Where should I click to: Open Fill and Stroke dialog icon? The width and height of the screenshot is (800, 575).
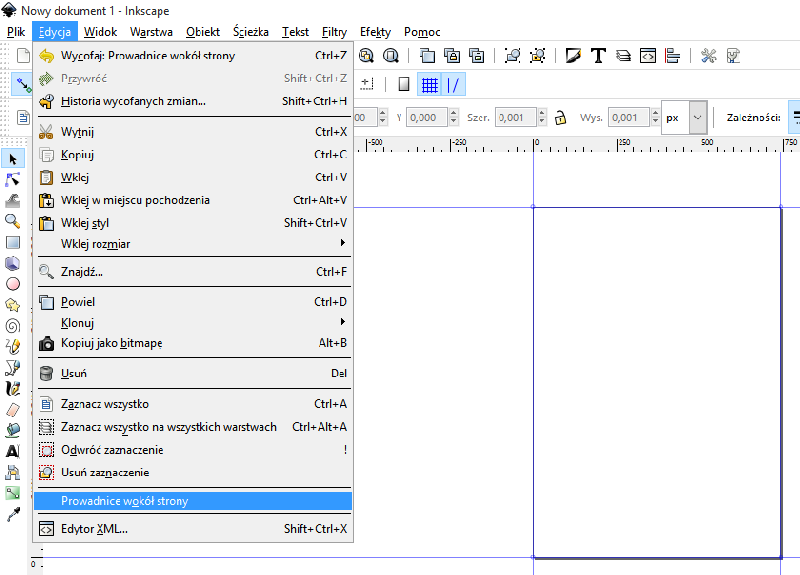point(573,55)
